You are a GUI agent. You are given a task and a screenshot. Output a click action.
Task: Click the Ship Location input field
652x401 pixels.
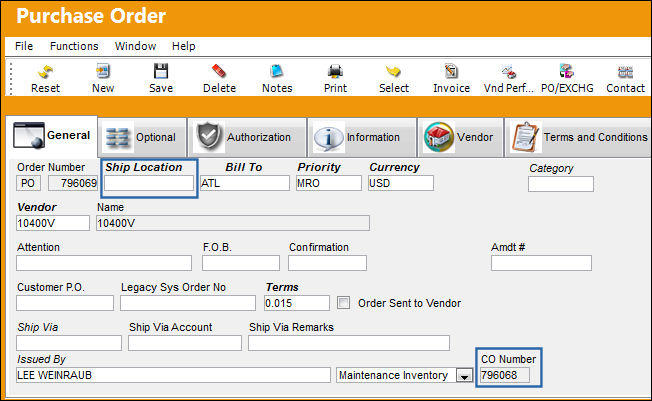[149, 183]
